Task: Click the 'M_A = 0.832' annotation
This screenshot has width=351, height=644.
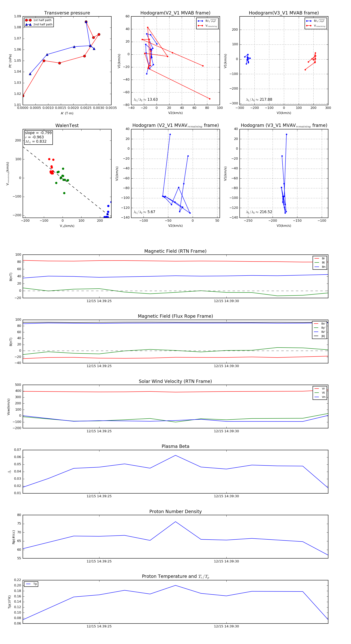Action: [36, 141]
